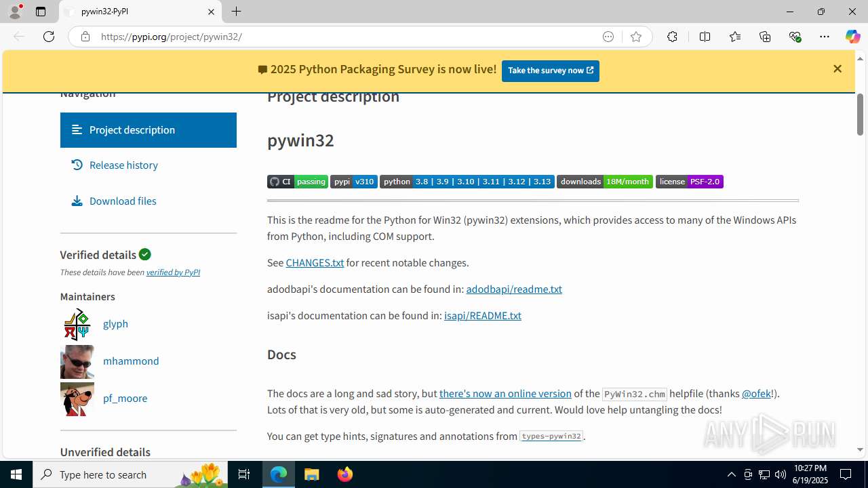The width and height of the screenshot is (868, 488).
Task: Open the Favorites list icon
Action: (x=735, y=37)
